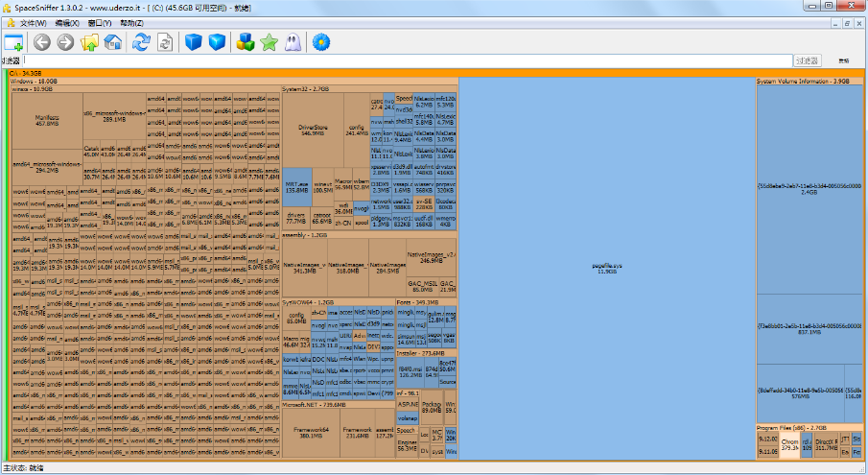Open the 编辑(X) menu
Screen dimensions: 868x475
(67, 23)
